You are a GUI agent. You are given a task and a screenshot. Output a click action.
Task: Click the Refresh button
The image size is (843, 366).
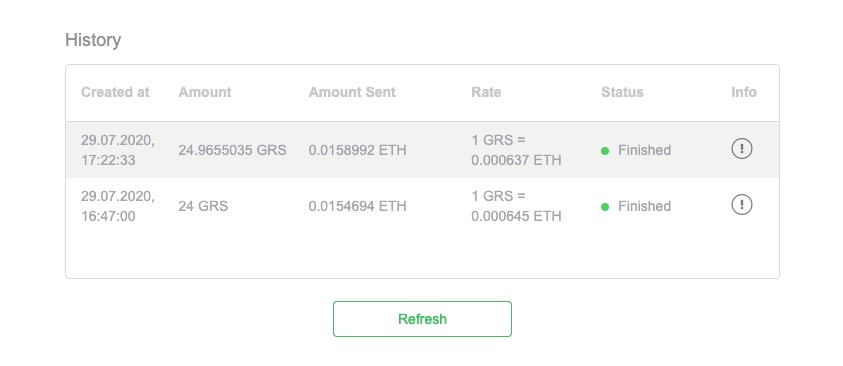422,319
